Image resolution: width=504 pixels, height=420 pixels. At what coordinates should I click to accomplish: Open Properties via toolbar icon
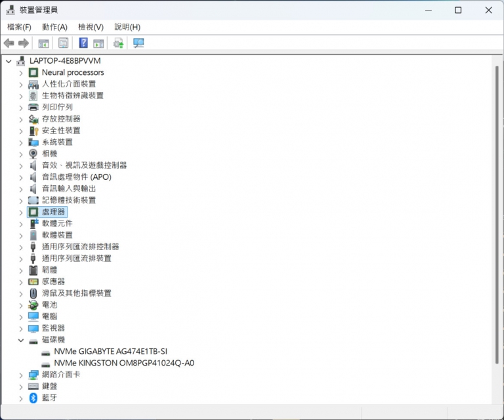tap(63, 43)
